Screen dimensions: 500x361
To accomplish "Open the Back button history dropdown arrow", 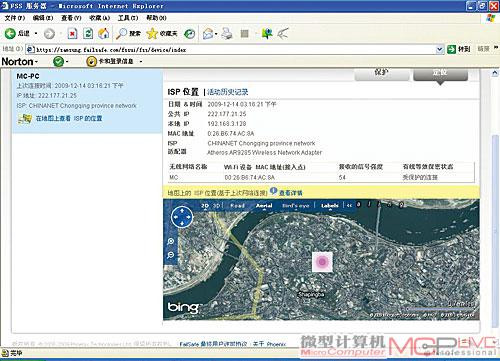I will pyautogui.click(x=36, y=33).
